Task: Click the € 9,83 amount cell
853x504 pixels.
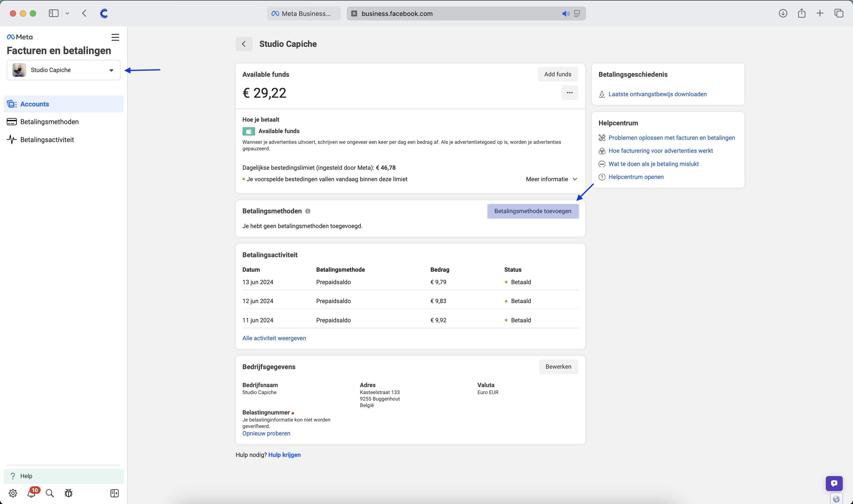Action: [x=438, y=301]
